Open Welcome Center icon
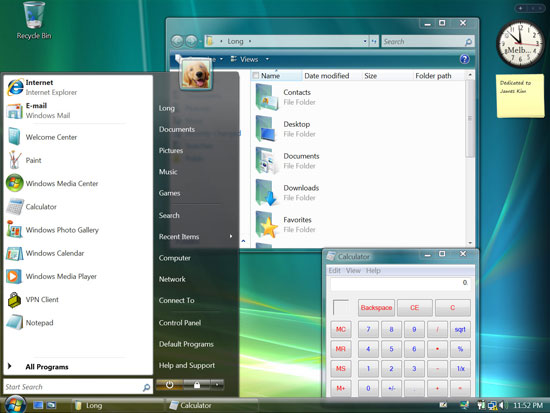This screenshot has height=413, width=550. (x=15, y=137)
